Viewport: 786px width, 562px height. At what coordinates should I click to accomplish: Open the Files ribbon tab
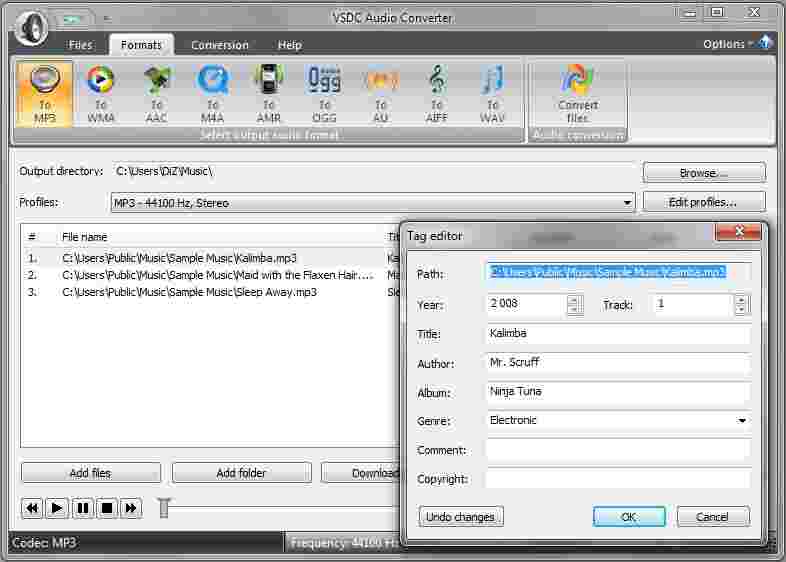click(x=81, y=45)
